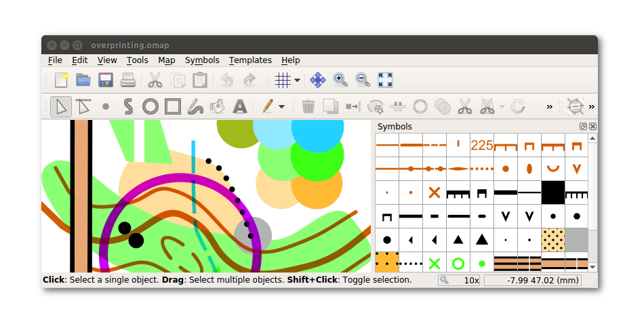Click the unify areas boolean tool

(x=443, y=107)
